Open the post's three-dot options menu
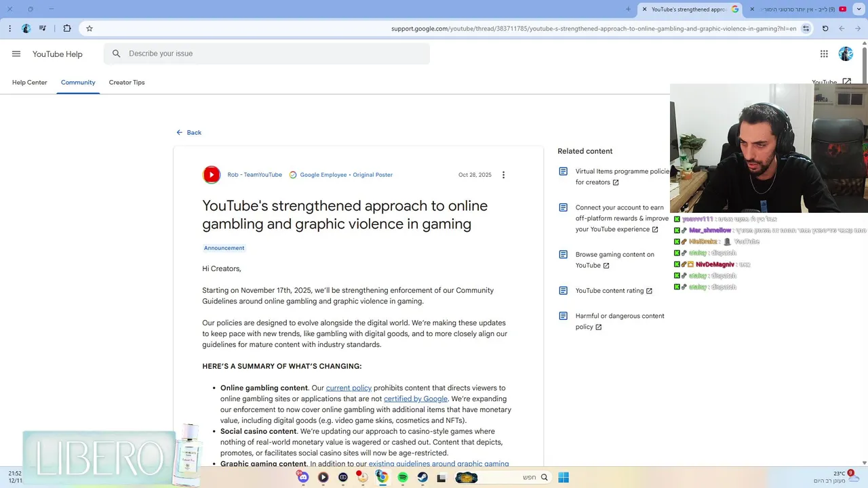Image resolution: width=868 pixels, height=488 pixels. click(x=503, y=175)
